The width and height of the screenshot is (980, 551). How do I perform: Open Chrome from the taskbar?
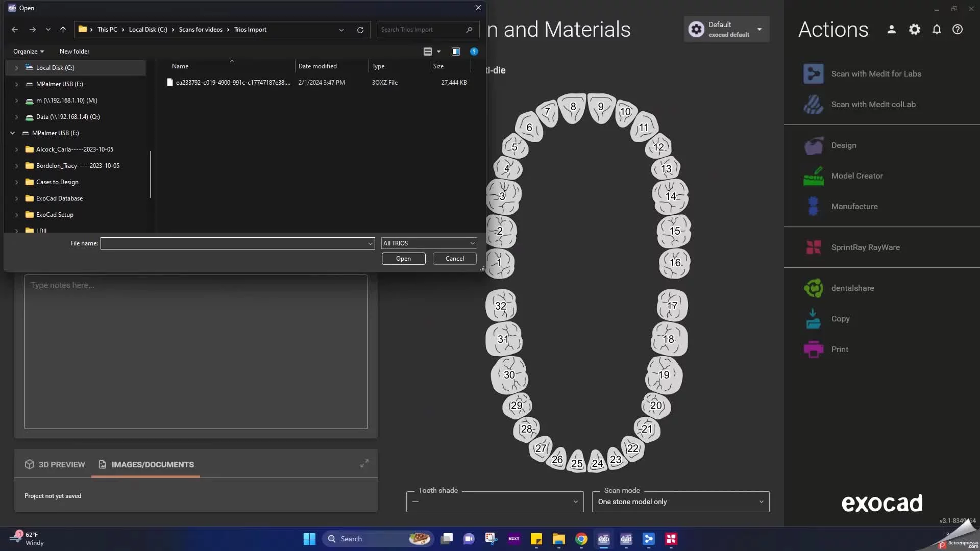581,539
